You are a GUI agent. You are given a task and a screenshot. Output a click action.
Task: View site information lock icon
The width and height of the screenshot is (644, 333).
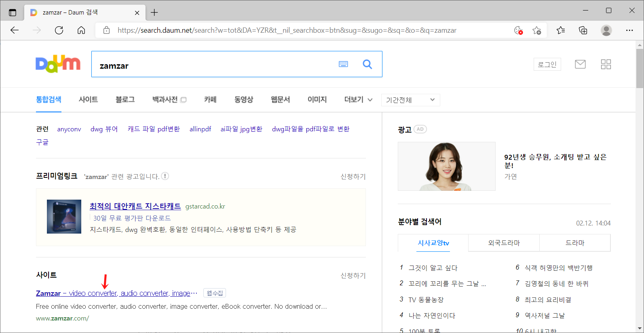[107, 30]
